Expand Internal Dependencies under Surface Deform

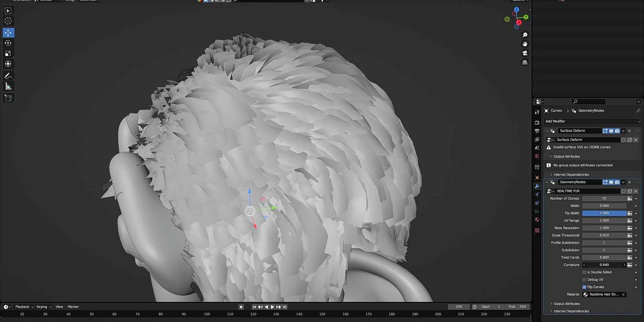[571, 175]
